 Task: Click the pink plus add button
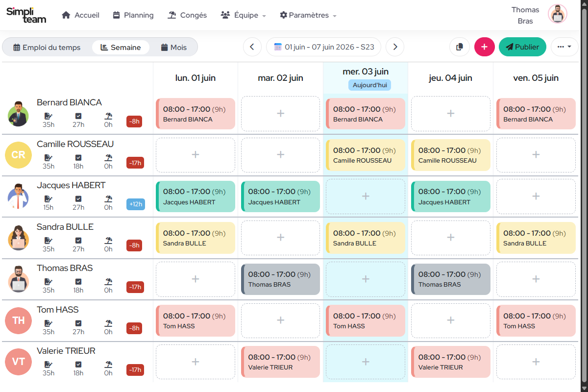click(x=485, y=47)
